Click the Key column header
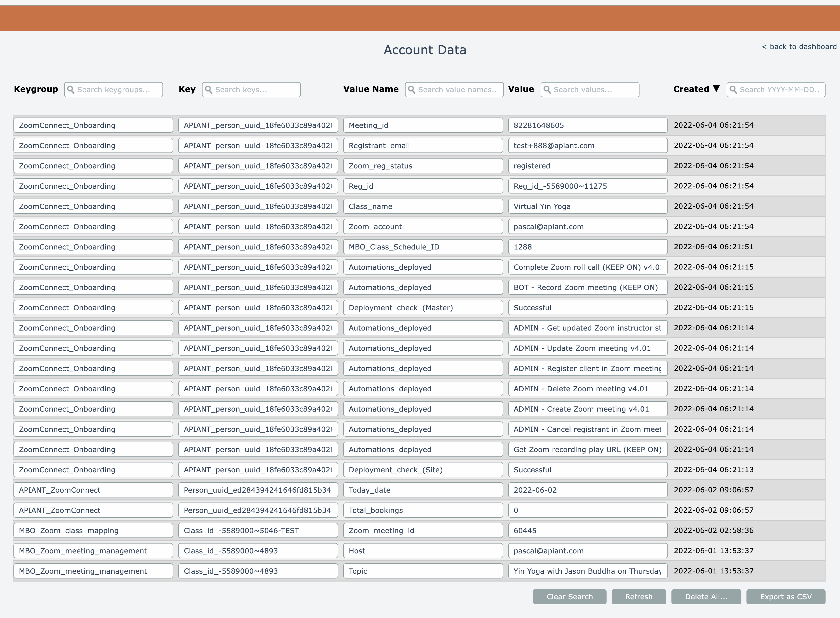The width and height of the screenshot is (840, 618). [187, 89]
